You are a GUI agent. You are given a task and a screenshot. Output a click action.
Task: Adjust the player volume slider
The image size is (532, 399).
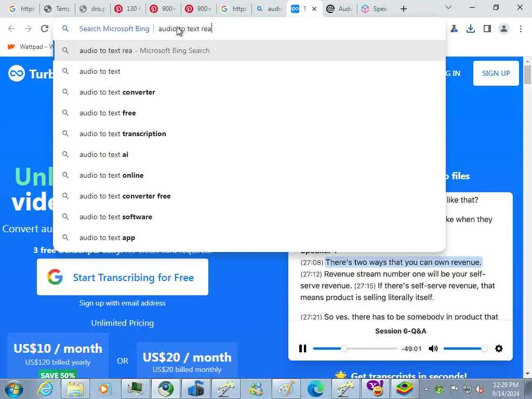[465, 349]
